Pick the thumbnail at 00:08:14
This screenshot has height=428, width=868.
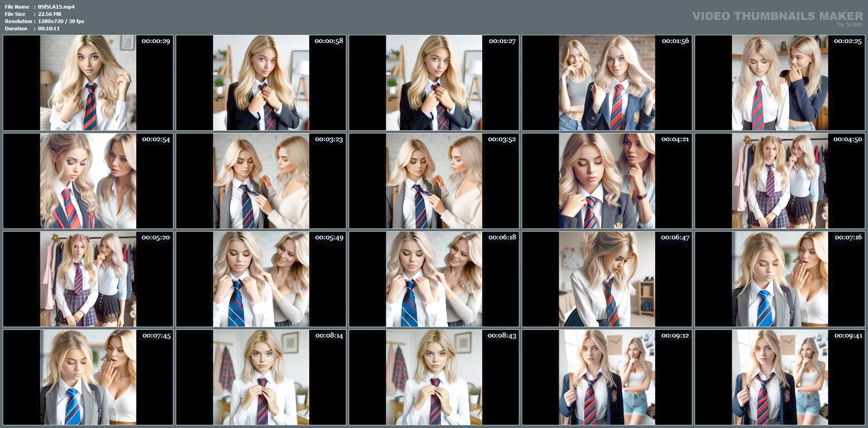[x=261, y=377]
